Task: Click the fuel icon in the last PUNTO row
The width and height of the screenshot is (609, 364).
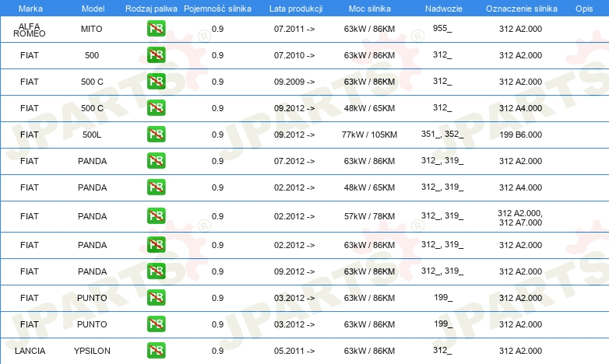Action: pyautogui.click(x=156, y=324)
